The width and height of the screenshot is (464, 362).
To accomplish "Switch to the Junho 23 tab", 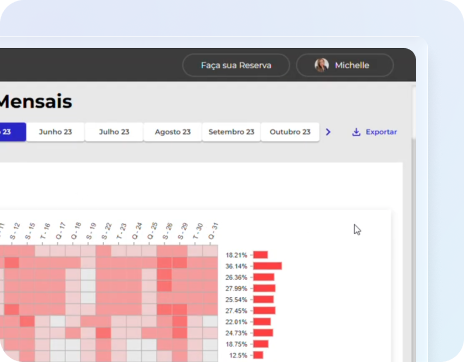I will click(x=55, y=132).
